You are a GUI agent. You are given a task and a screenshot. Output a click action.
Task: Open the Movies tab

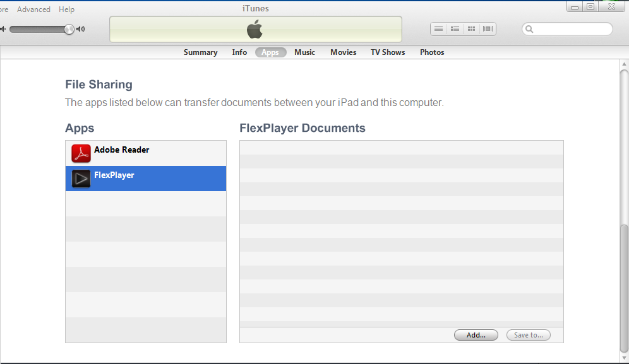coord(344,52)
